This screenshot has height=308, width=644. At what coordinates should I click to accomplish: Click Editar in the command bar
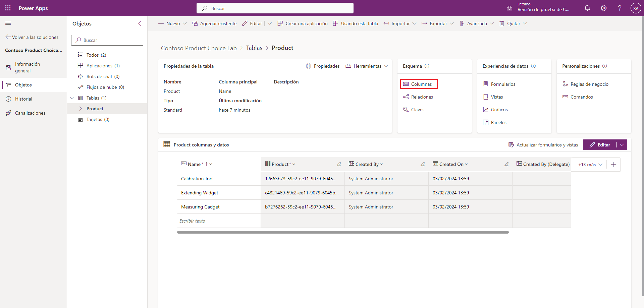coord(252,23)
